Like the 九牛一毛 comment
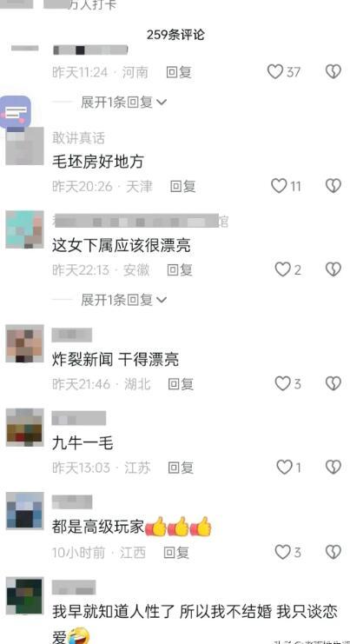Screen dimensions: 350x644 tap(284, 467)
